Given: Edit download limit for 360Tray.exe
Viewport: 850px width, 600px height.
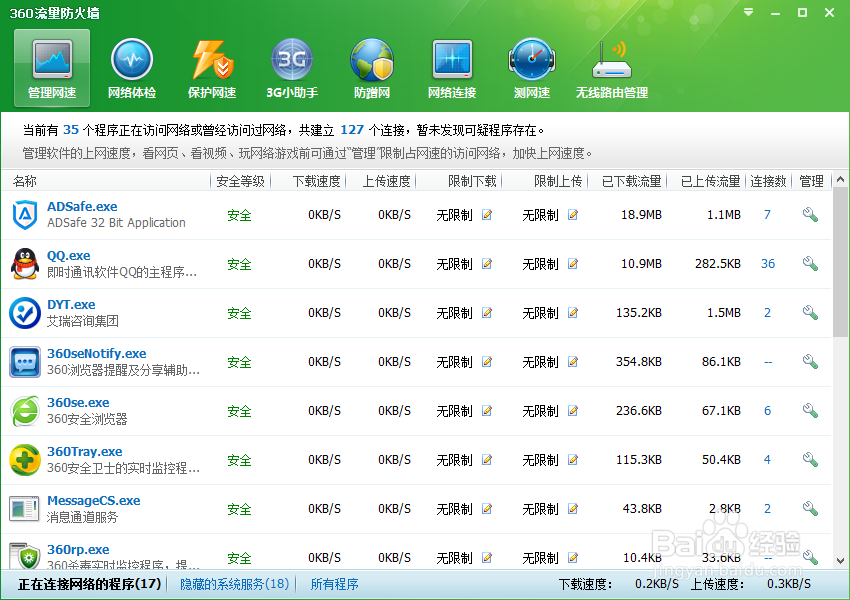Looking at the screenshot, I should click(487, 460).
